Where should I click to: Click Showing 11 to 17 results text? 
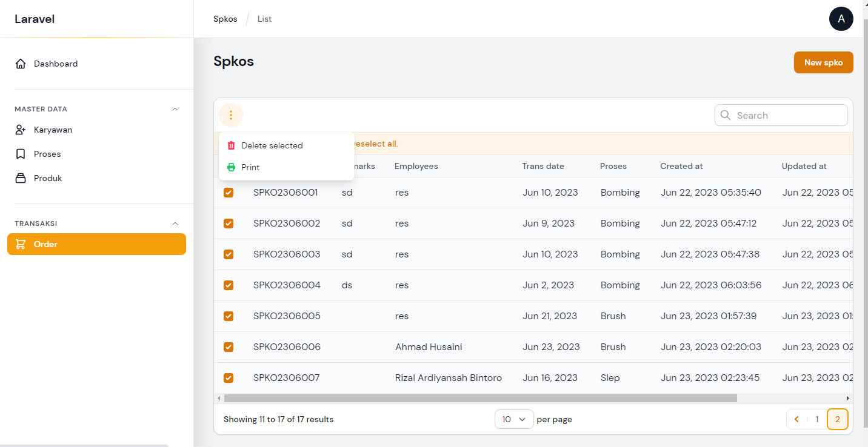pyautogui.click(x=278, y=419)
